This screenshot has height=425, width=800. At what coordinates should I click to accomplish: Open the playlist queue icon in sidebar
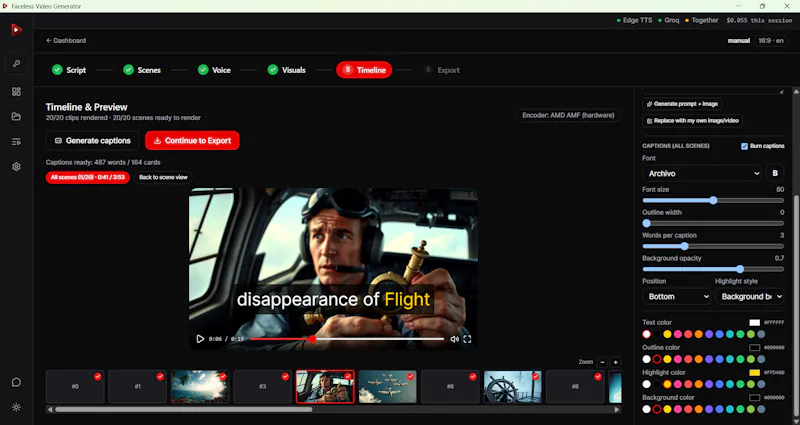[16, 141]
